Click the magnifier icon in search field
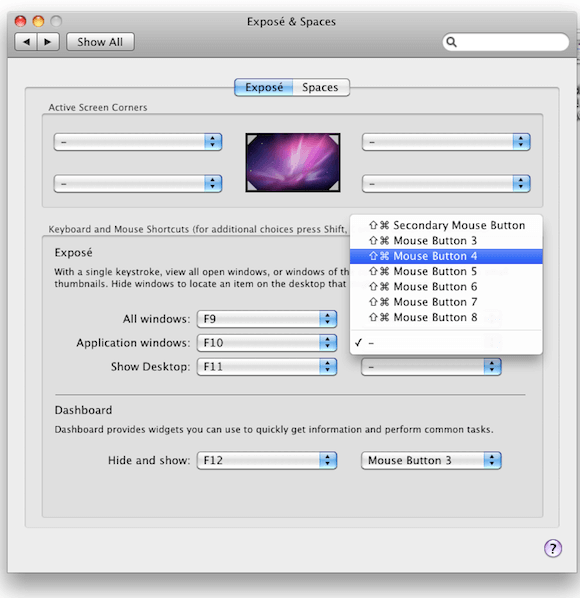The height and width of the screenshot is (598, 580). [451, 42]
